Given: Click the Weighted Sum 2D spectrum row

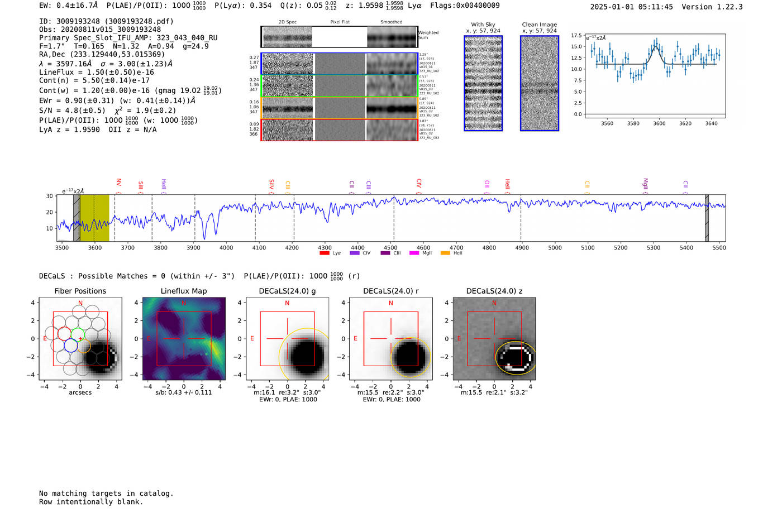Looking at the screenshot, I should [339, 37].
